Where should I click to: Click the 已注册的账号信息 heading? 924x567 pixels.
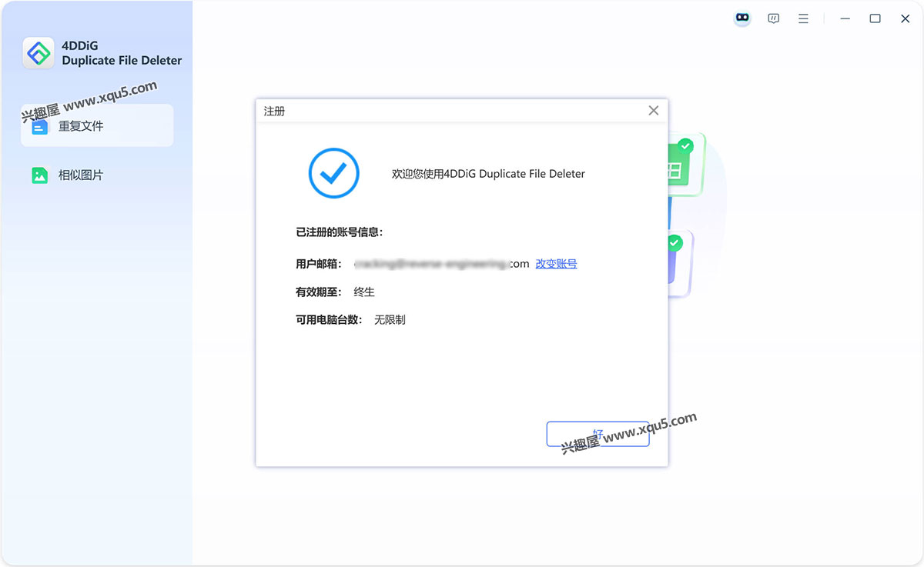340,232
